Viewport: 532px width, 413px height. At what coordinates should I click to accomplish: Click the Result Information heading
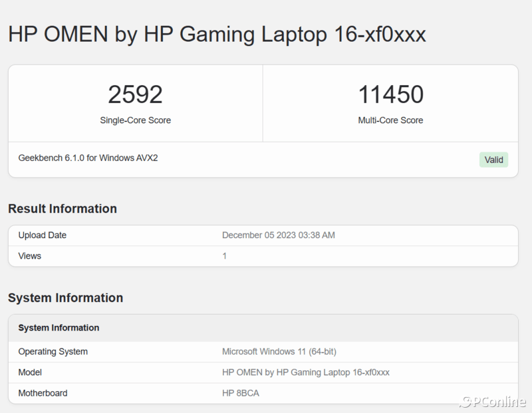click(x=63, y=208)
